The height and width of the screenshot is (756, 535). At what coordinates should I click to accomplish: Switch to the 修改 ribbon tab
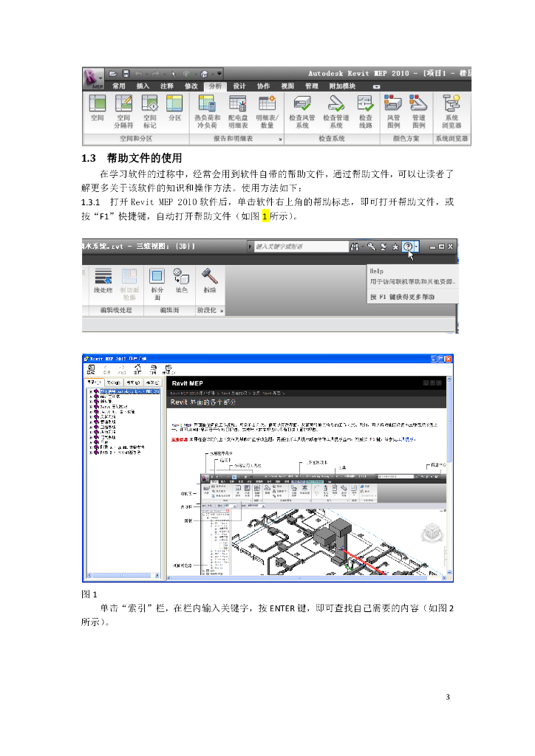pyautogui.click(x=191, y=86)
